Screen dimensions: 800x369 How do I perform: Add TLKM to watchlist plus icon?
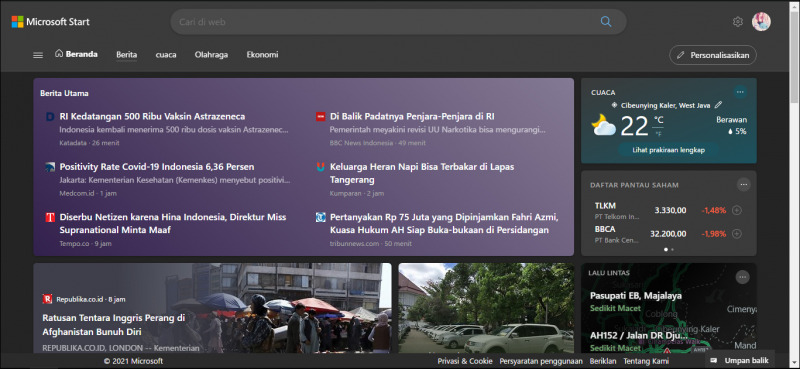pos(736,210)
